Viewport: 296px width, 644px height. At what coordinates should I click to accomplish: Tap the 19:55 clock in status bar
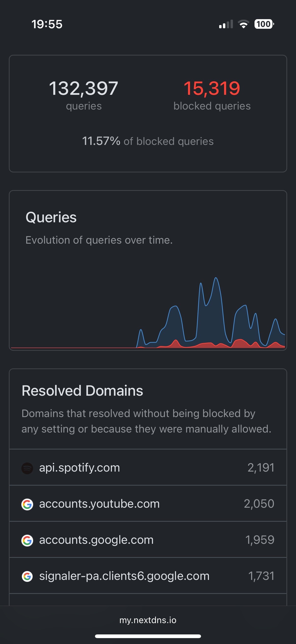(x=47, y=24)
